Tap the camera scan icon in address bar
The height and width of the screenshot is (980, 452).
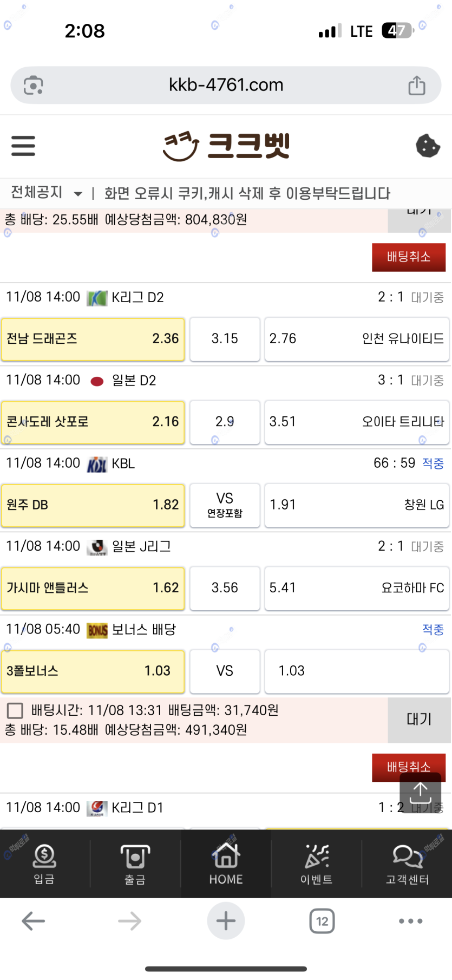34,86
